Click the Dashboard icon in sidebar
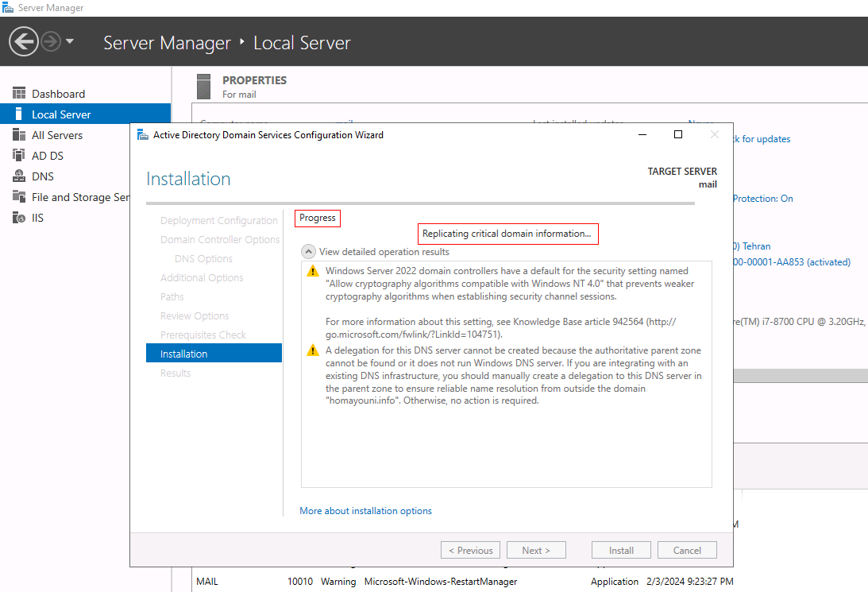 tap(19, 93)
